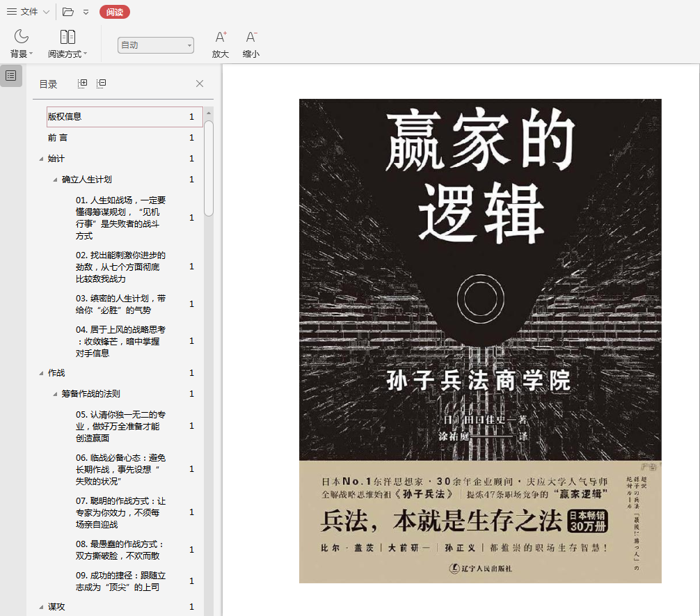Click the red 阅读 mode button

[x=115, y=12]
